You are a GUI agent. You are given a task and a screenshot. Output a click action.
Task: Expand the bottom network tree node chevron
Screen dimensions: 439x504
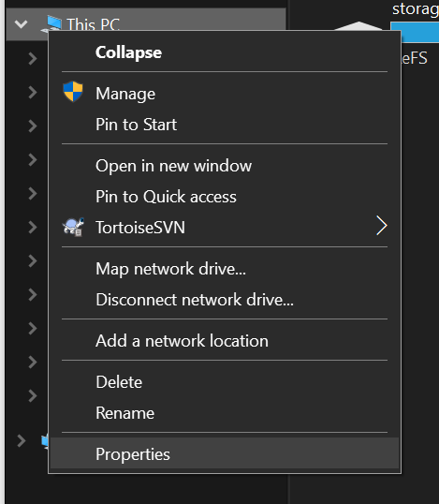[22, 440]
